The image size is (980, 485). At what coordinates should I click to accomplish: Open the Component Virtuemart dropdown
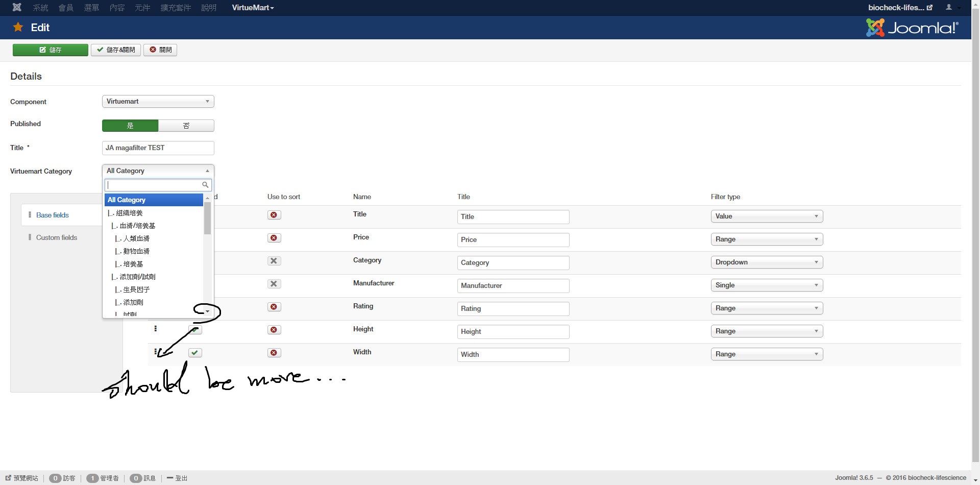(158, 102)
